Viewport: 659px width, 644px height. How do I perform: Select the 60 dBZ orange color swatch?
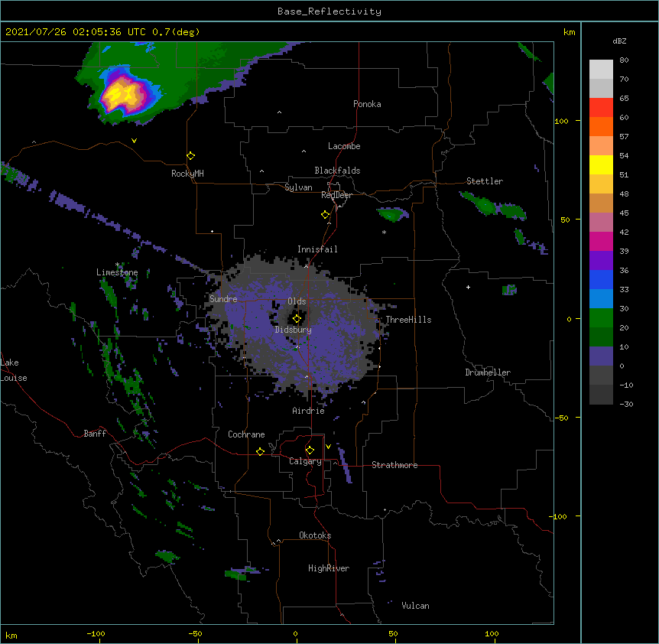click(601, 126)
